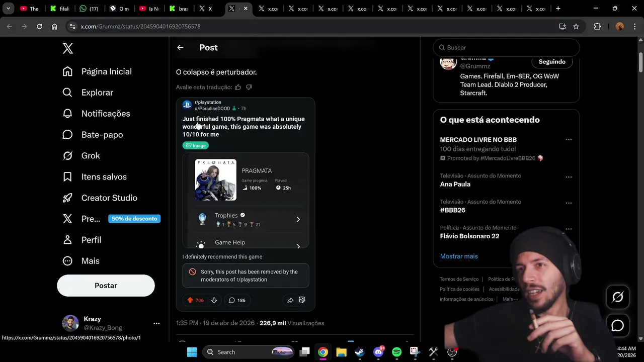
Task: Open Explorar in the sidebar
Action: [88, 93]
